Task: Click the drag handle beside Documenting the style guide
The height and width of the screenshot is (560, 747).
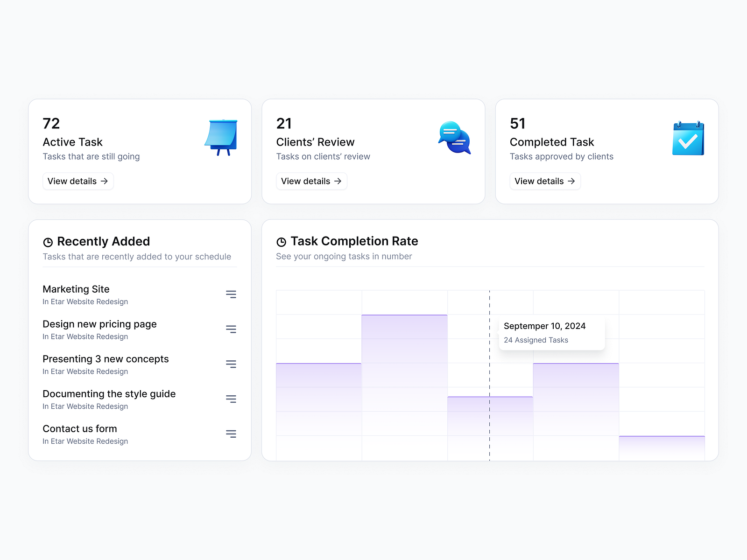Action: [231, 399]
